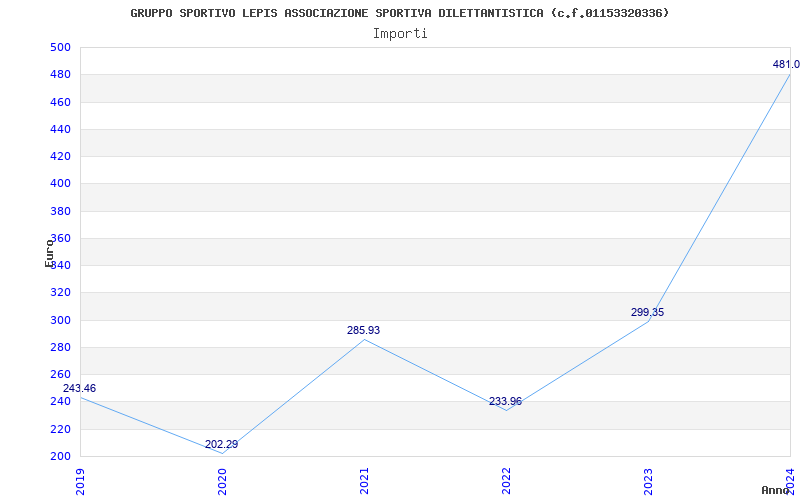
Task: Select the 285.93 data label
Action: [x=363, y=331]
